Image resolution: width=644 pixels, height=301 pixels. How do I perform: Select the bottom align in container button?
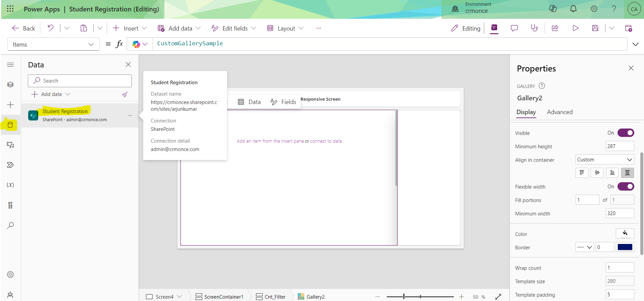612,172
